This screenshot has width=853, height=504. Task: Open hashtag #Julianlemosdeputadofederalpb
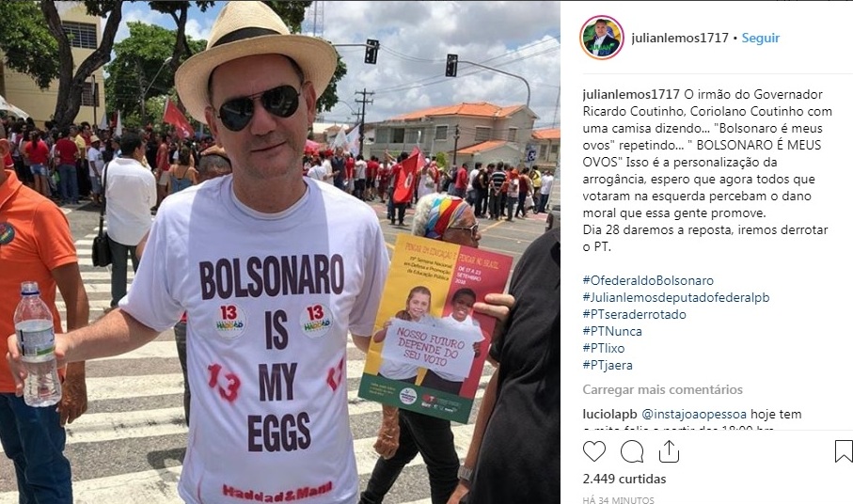pyautogui.click(x=676, y=297)
